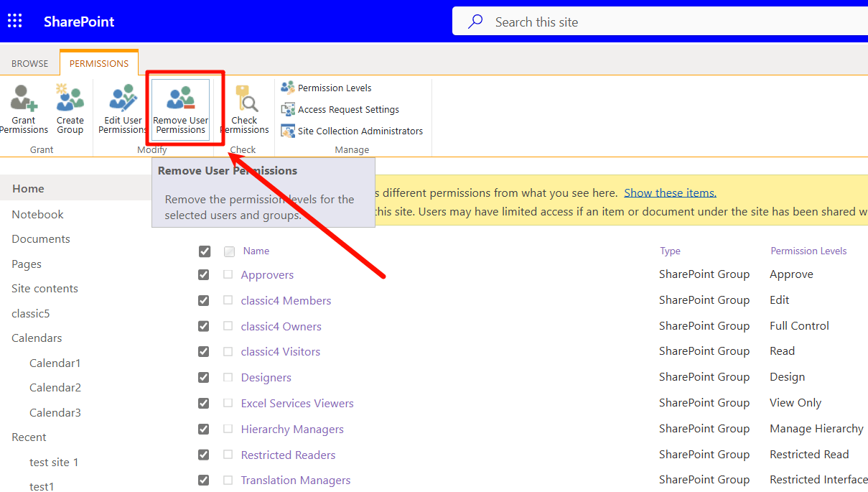Uncheck the checked box for Approvers

pyautogui.click(x=204, y=275)
